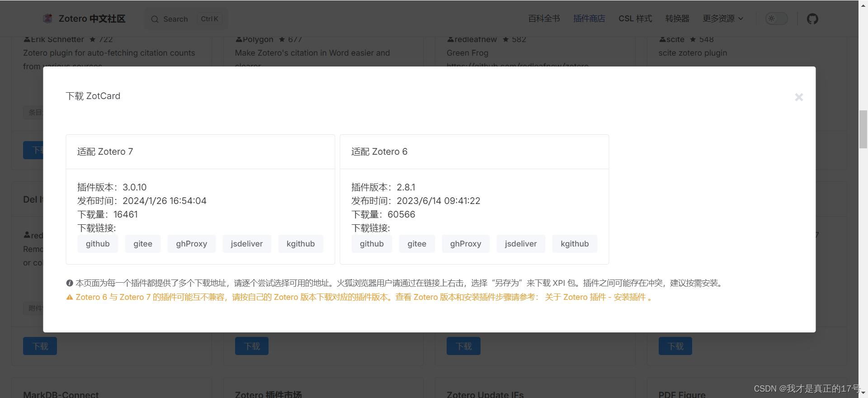Download Zotero 7 version via jsdeliver
The width and height of the screenshot is (868, 398).
click(247, 244)
